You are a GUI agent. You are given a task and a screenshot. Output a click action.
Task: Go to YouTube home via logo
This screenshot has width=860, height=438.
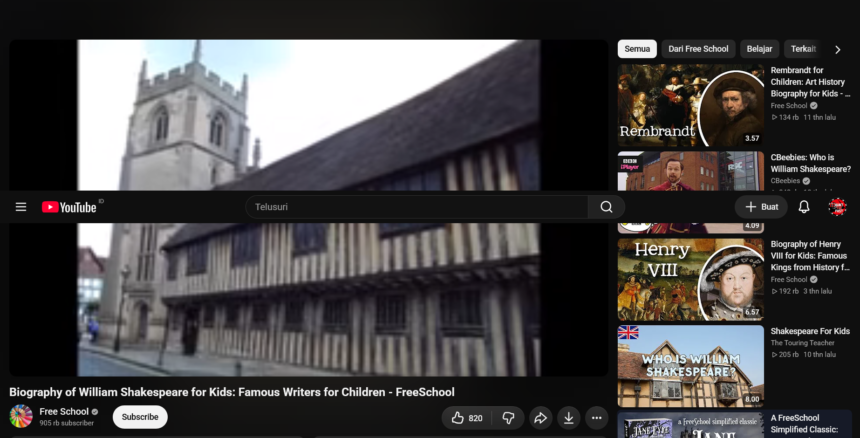click(x=69, y=207)
